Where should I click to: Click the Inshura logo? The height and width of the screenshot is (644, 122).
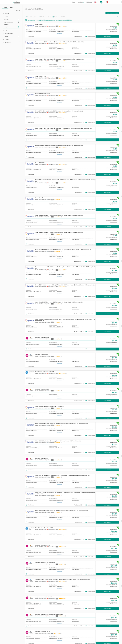coord(17,2)
